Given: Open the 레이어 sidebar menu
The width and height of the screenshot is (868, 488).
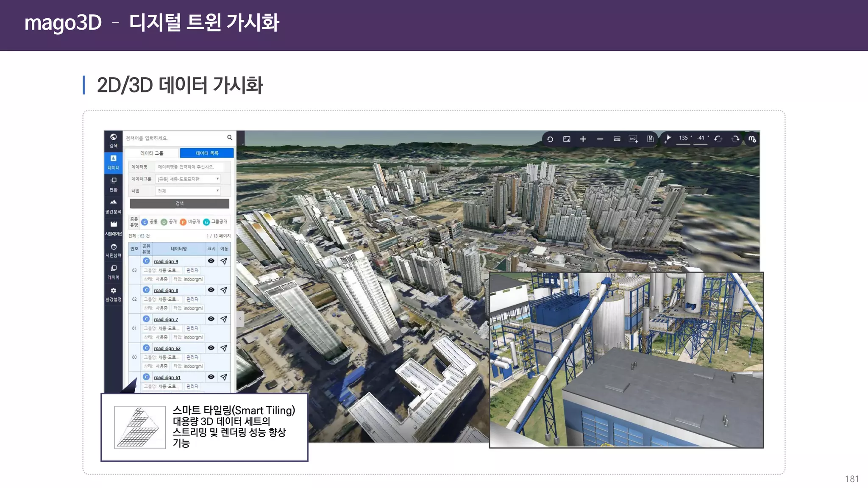Looking at the screenshot, I should pos(113,272).
